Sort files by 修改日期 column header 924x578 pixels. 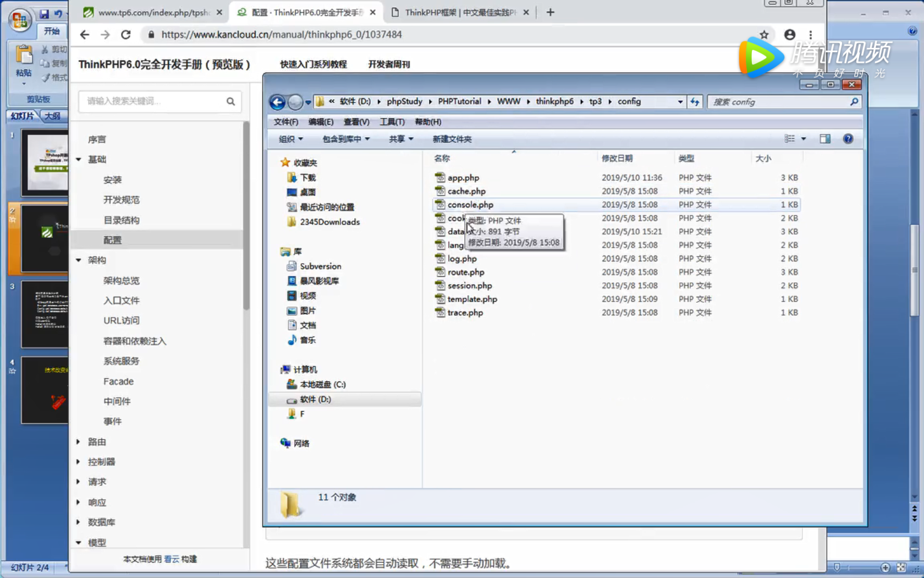617,159
